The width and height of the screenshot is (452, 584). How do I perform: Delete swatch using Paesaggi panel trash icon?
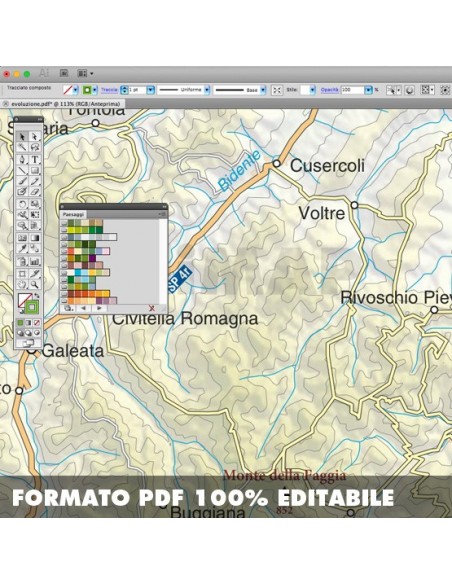click(x=152, y=308)
